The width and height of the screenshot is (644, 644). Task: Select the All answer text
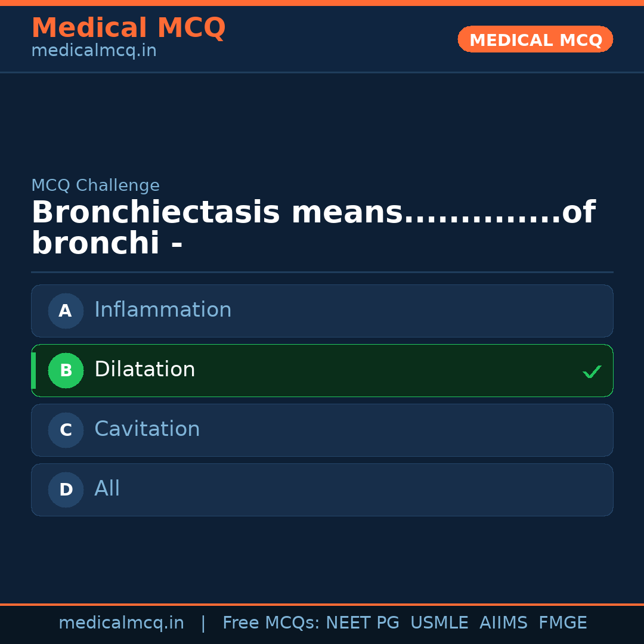coord(107,489)
